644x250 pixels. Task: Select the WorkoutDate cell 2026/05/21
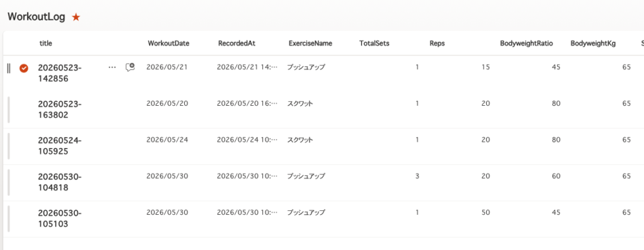[167, 67]
